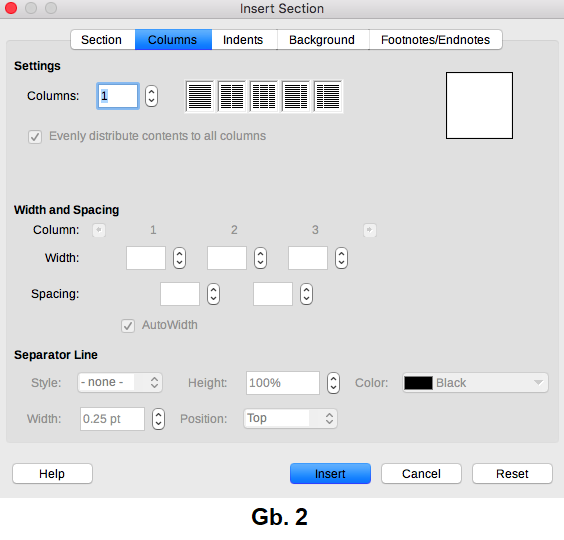Choose the two equal columns preset icon

click(x=232, y=96)
